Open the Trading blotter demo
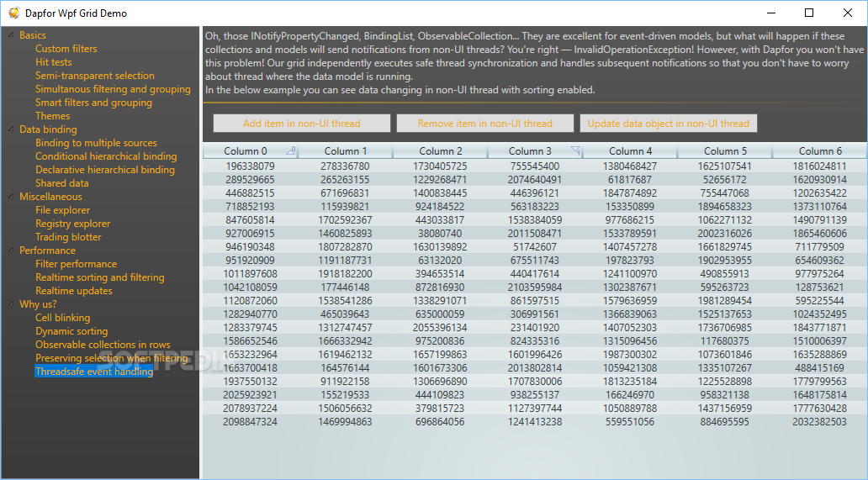The width and height of the screenshot is (868, 480). tap(69, 237)
